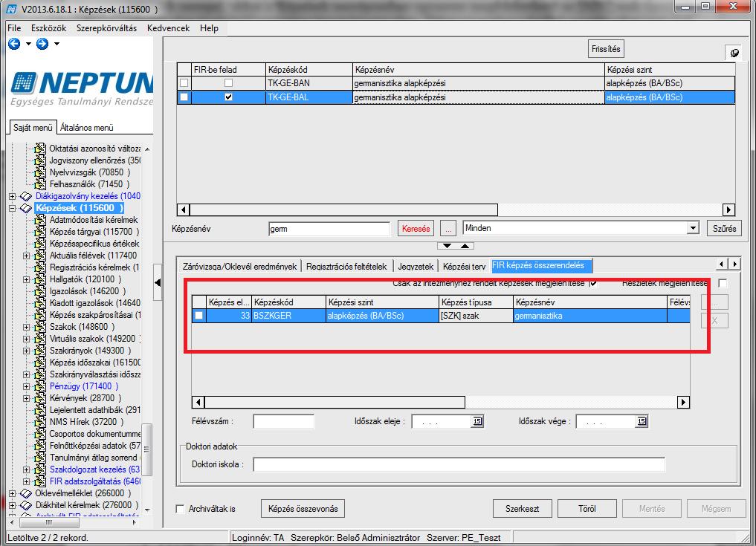The width and height of the screenshot is (756, 546).
Task: Go back with the blue back arrow
Action: [14, 44]
